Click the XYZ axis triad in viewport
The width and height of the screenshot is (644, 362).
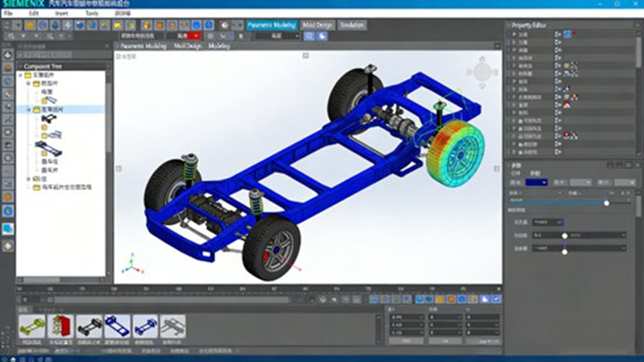pos(130,265)
